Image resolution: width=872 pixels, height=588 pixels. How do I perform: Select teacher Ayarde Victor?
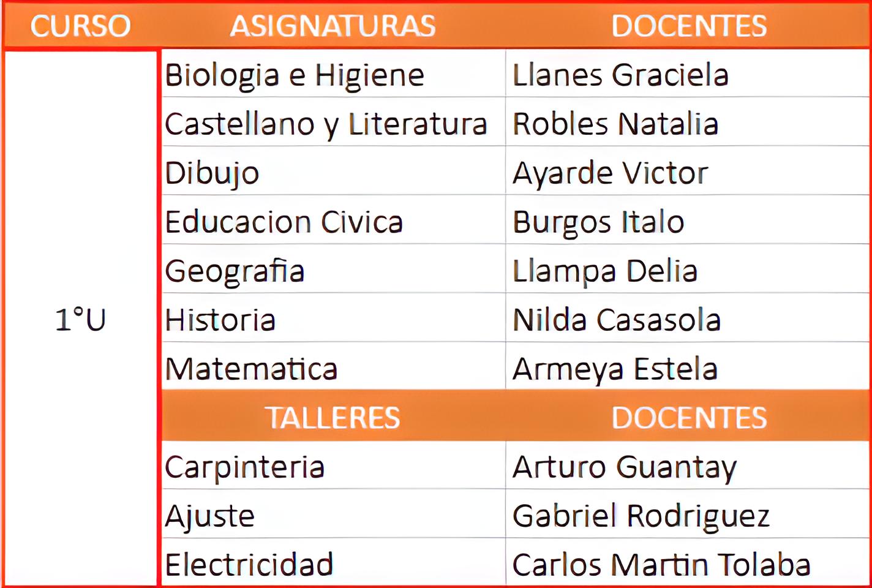(x=610, y=173)
